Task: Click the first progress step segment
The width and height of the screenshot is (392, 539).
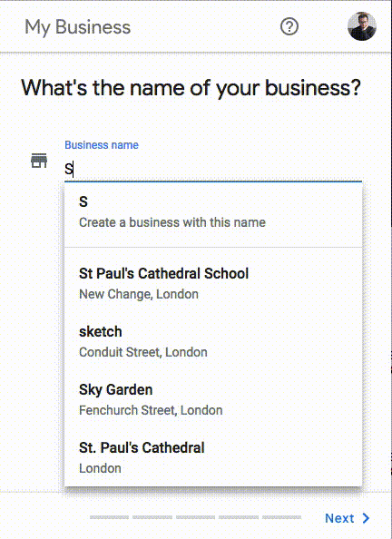Action: [x=110, y=517]
